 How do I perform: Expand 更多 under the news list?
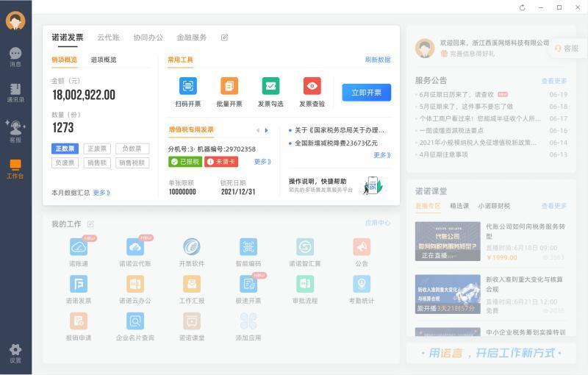coord(382,155)
